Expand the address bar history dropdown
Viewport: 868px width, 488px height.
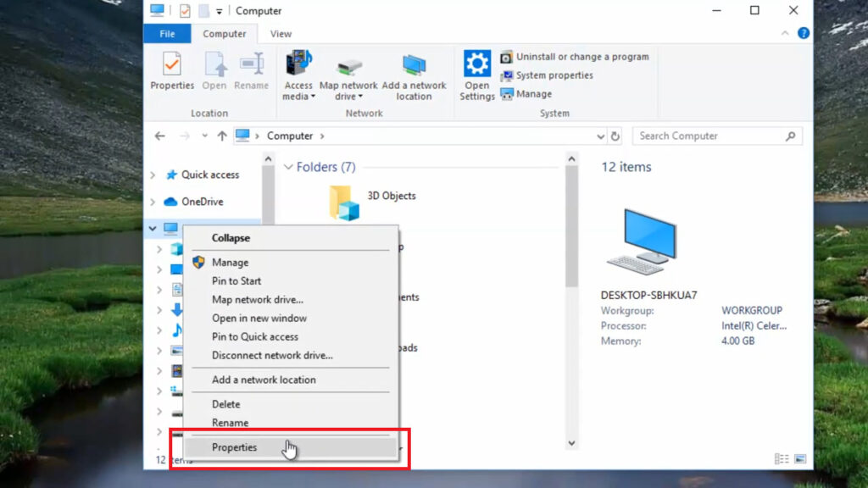pos(600,136)
